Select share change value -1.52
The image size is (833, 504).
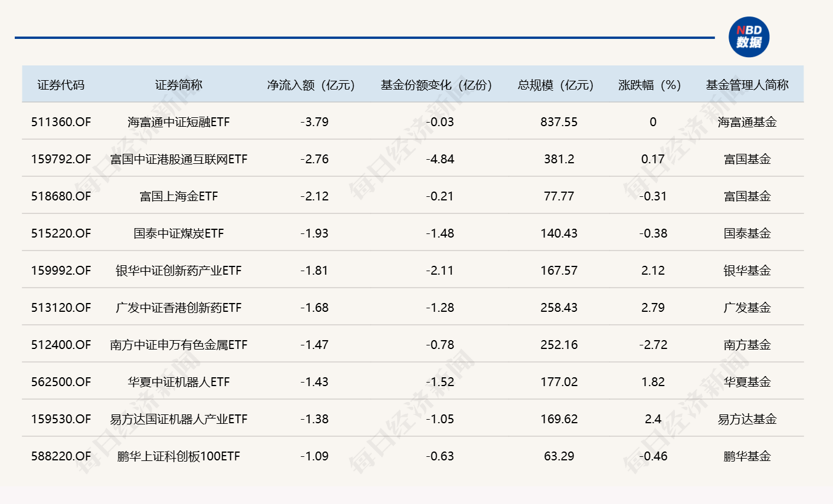(x=440, y=382)
